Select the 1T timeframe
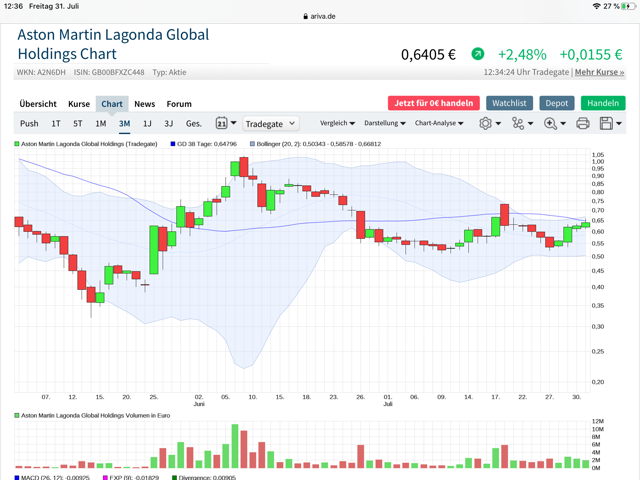Viewport: 640px width, 480px height. click(x=56, y=123)
